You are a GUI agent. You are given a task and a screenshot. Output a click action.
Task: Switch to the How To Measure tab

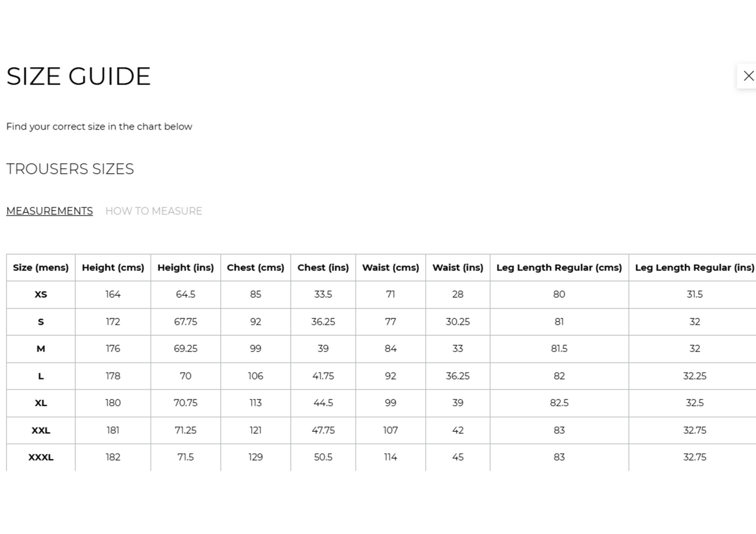(154, 211)
